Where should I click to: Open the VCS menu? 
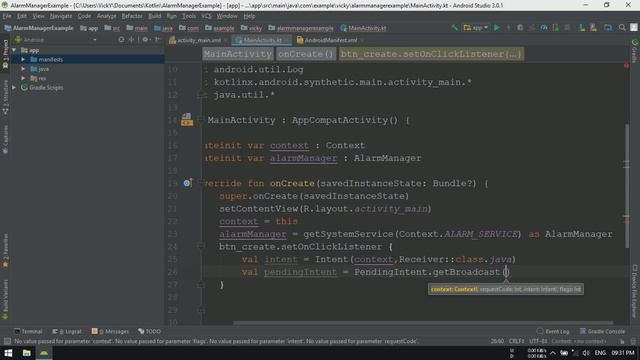[x=207, y=16]
